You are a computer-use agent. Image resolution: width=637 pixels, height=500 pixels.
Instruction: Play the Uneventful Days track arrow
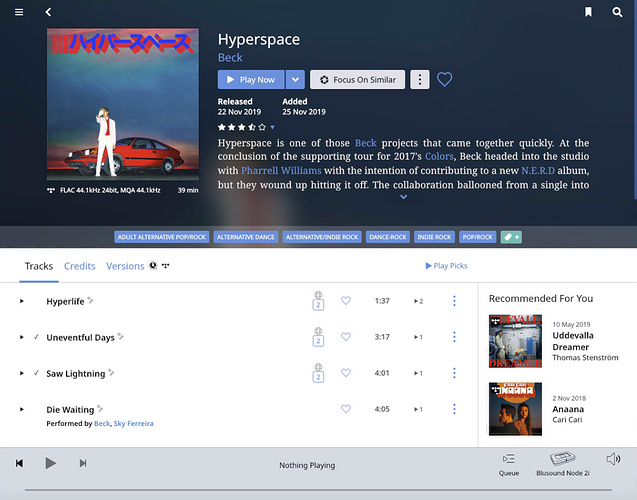22,337
